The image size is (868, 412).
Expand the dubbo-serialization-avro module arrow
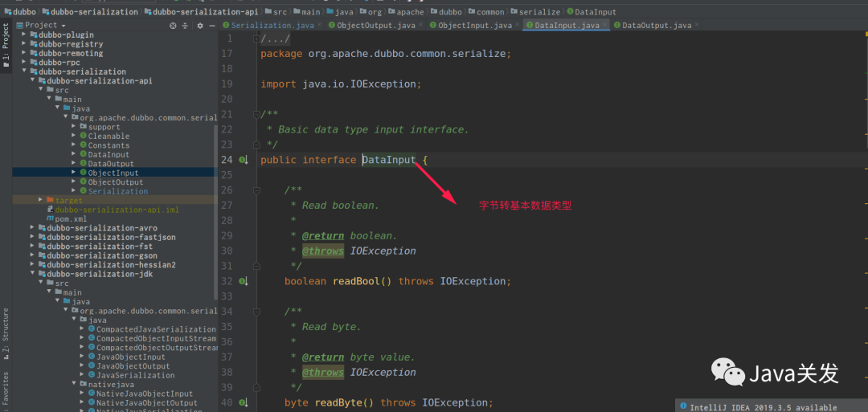tap(33, 228)
